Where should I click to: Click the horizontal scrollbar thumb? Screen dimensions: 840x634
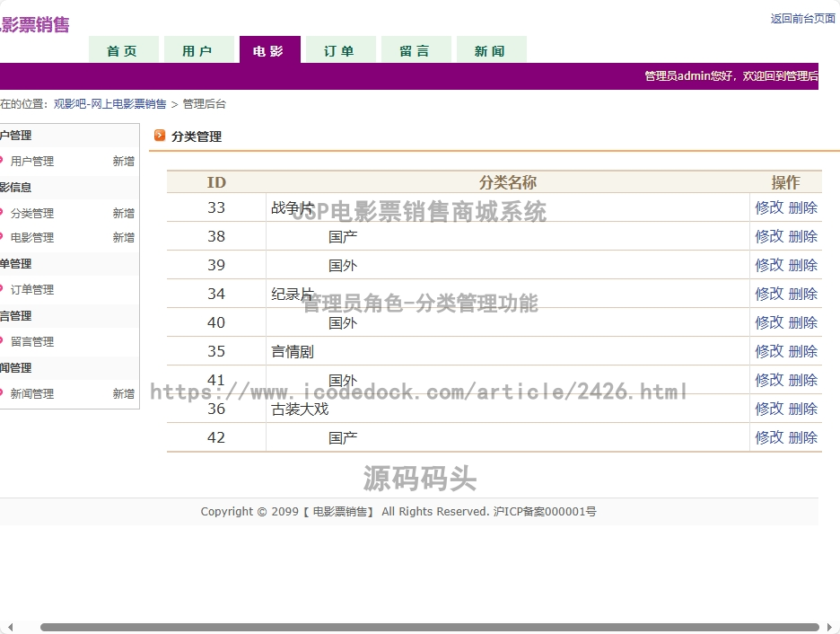pos(430,627)
